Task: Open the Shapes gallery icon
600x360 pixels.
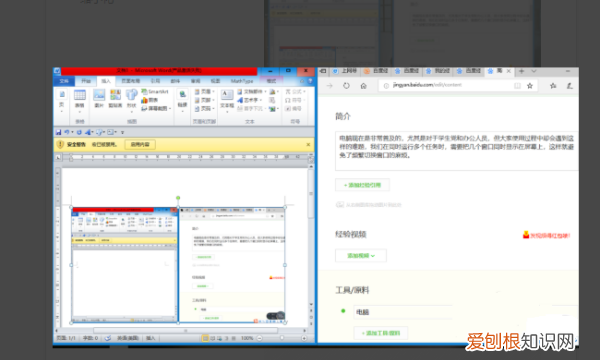Action: 131,95
